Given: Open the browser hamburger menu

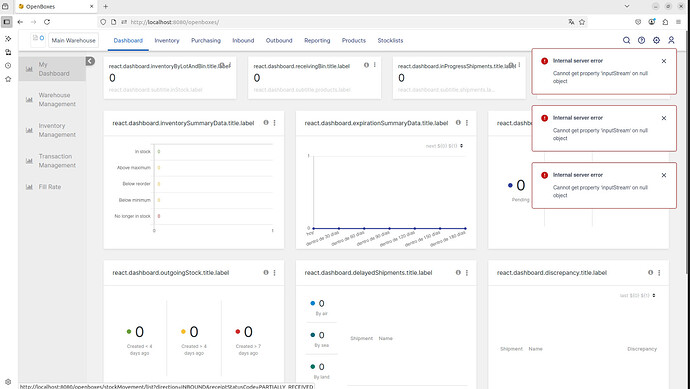Looking at the screenshot, I should tap(679, 22).
